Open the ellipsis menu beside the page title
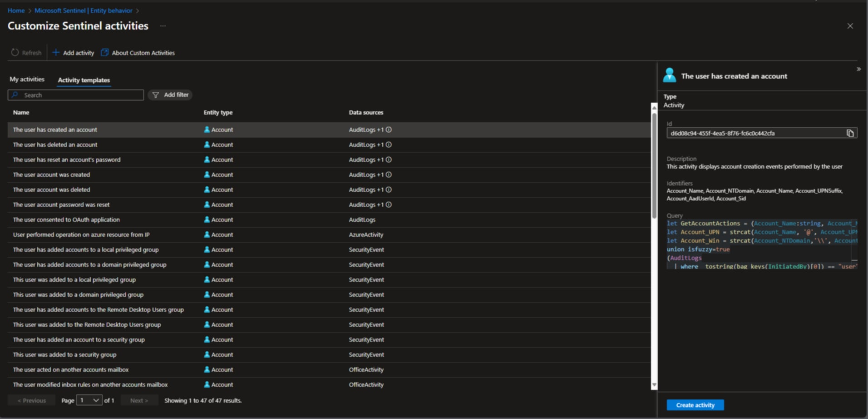Screen dimensions: 868x419 pyautogui.click(x=163, y=26)
